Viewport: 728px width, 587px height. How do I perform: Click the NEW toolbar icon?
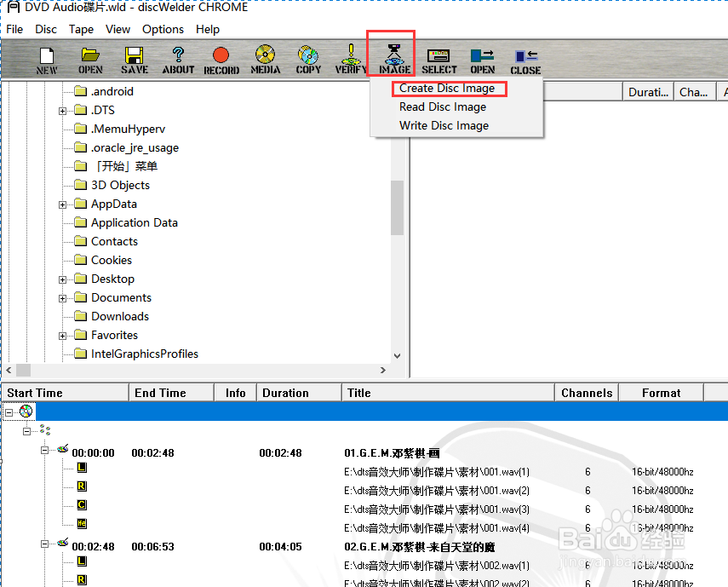coord(47,60)
